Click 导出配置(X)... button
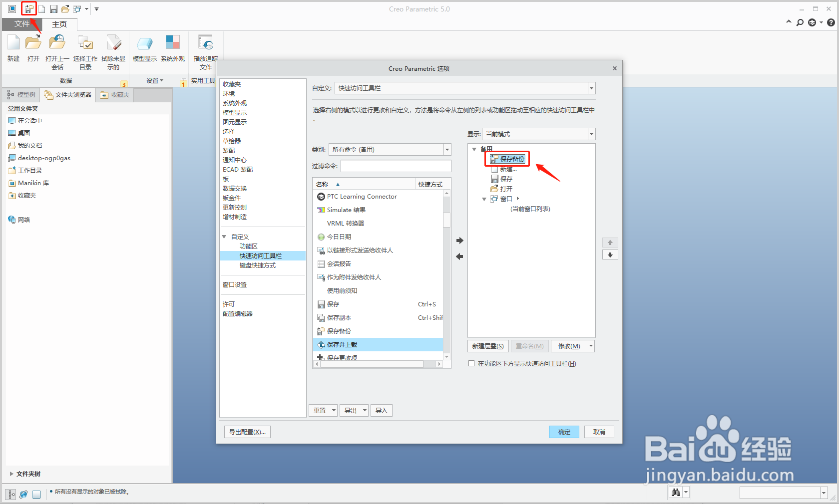 247,432
